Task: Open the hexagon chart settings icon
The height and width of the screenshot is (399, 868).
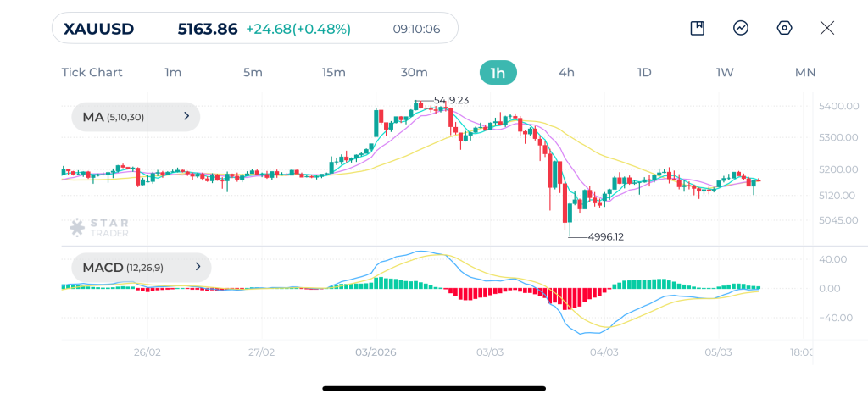Action: [x=784, y=28]
